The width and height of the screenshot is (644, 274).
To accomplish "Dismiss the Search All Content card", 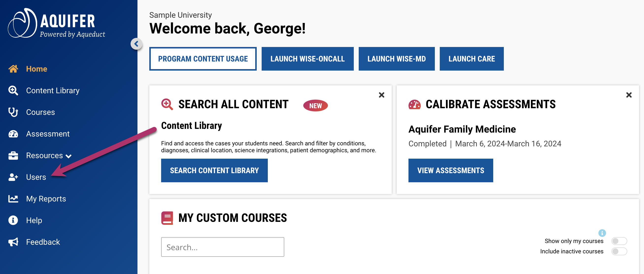I will 381,95.
